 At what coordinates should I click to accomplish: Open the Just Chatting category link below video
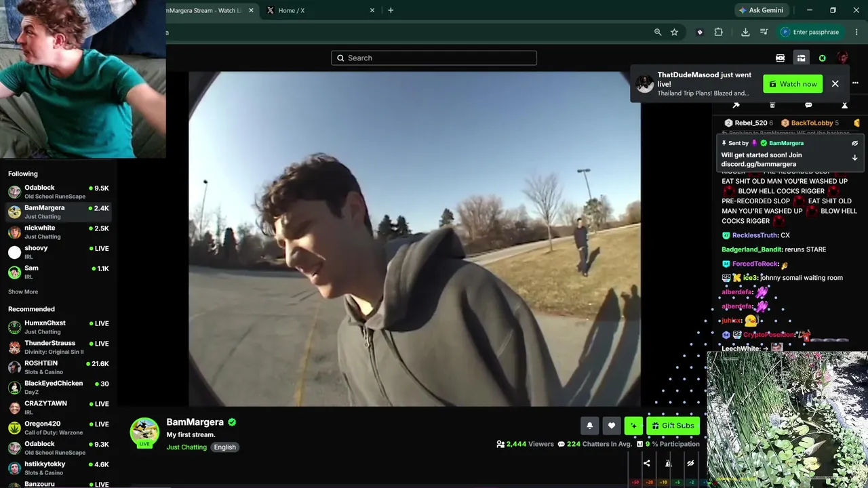(186, 447)
